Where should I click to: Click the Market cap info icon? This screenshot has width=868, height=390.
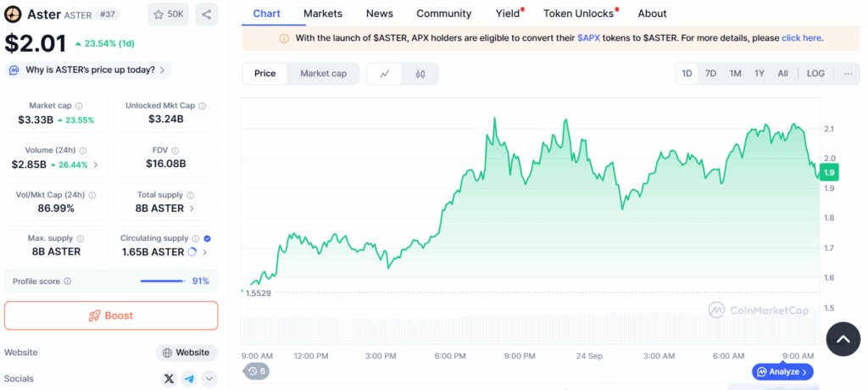pos(79,106)
